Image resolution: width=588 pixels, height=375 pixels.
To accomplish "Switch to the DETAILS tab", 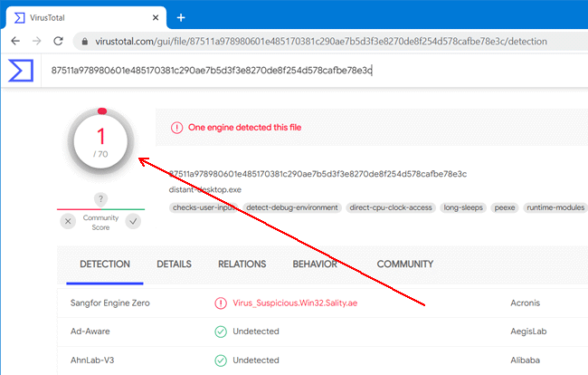I will pyautogui.click(x=174, y=264).
